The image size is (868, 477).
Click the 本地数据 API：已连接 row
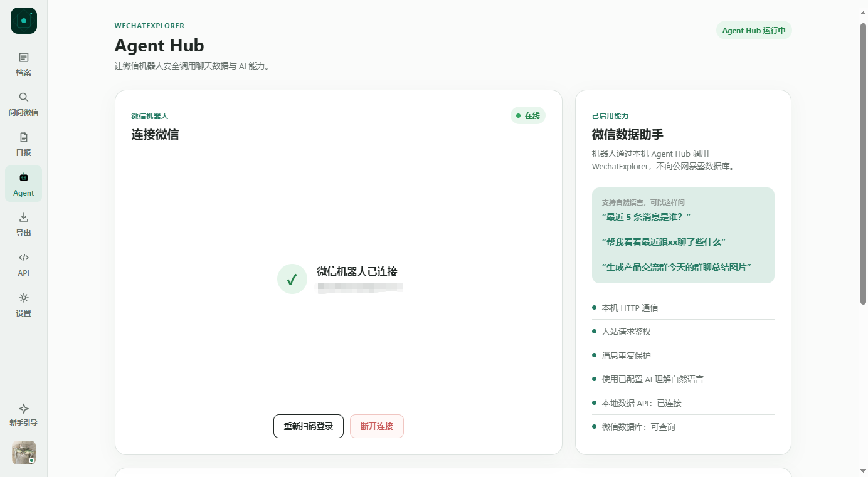tap(683, 403)
